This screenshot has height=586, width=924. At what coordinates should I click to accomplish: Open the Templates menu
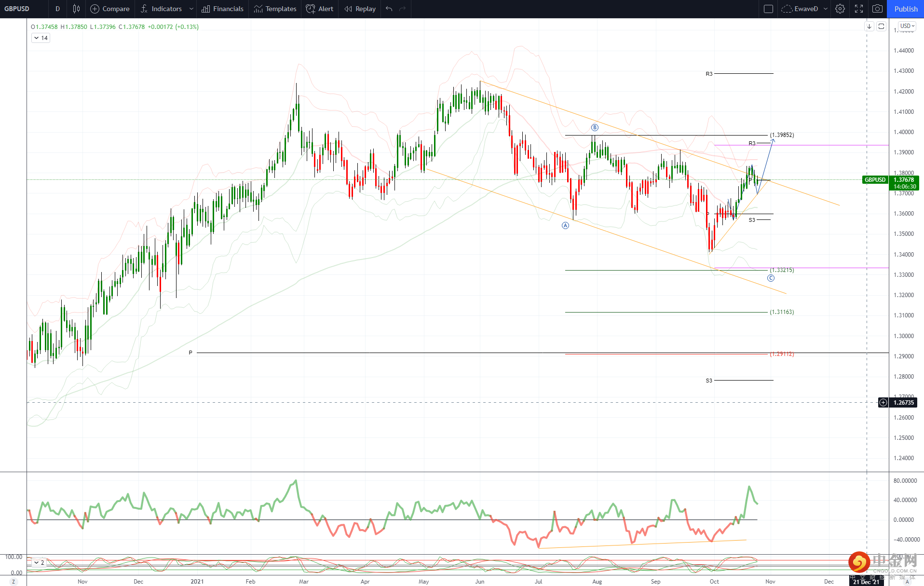point(275,9)
